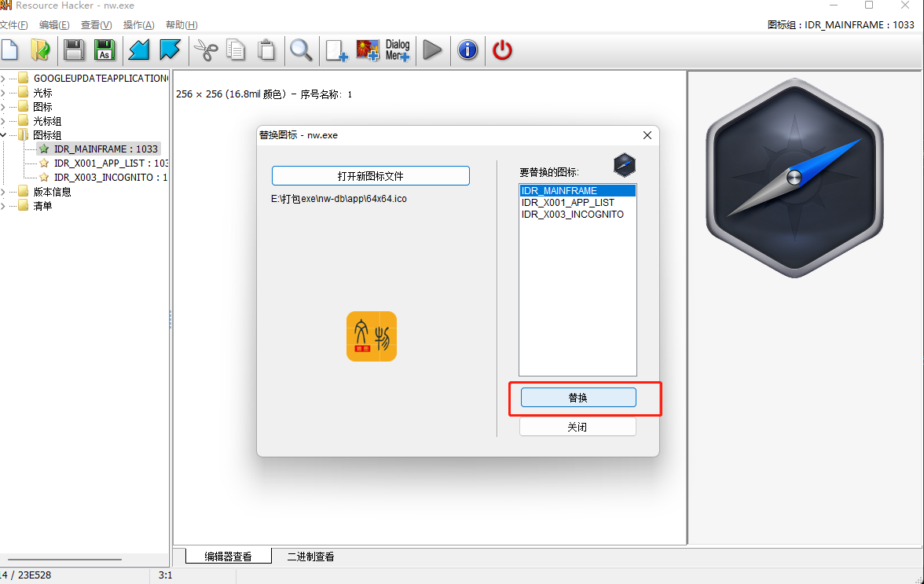Click the large hexagon compass preview
This screenshot has width=924, height=584.
pyautogui.click(x=794, y=178)
